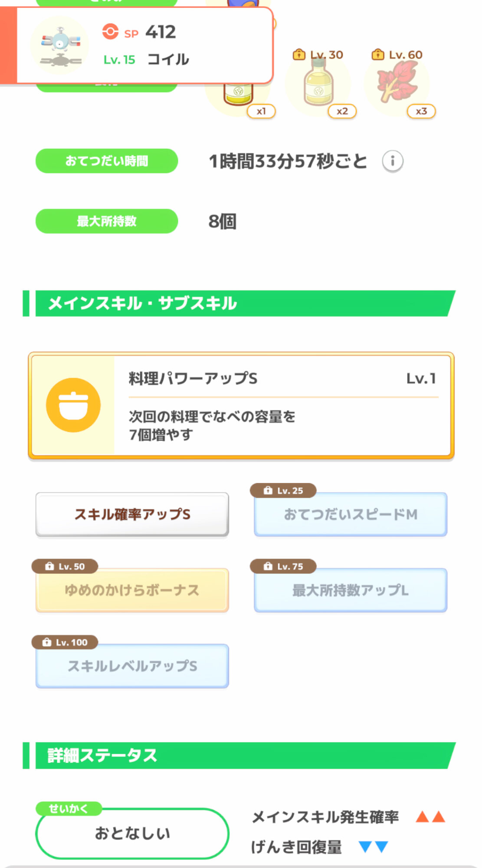Tap the blue down arrows for げんき回復量
482x868 pixels.
click(x=373, y=847)
